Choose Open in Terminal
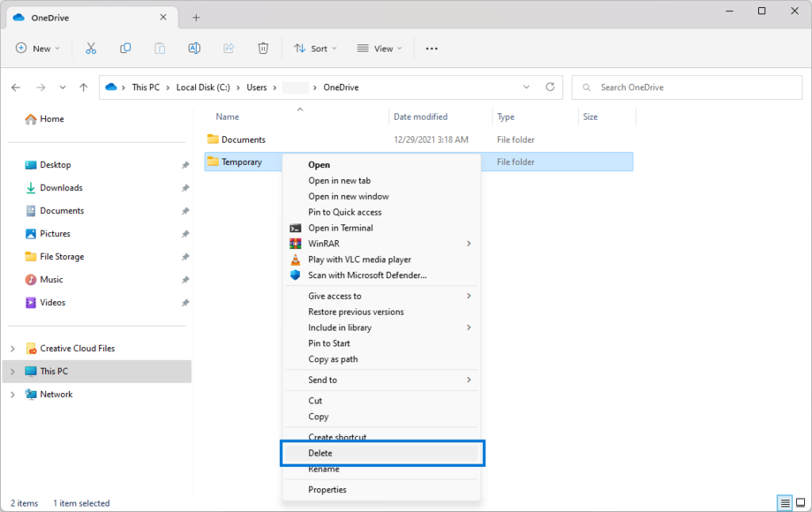This screenshot has height=512, width=812. [x=381, y=227]
